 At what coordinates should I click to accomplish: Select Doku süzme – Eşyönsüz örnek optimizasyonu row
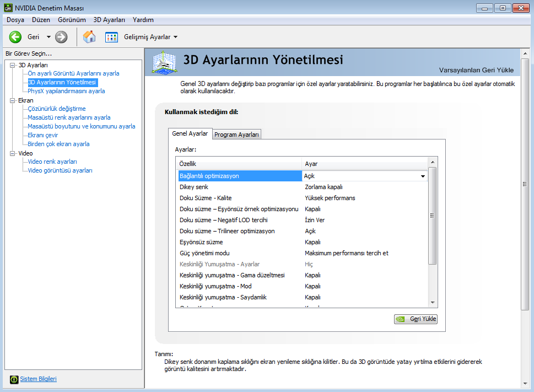(303, 209)
